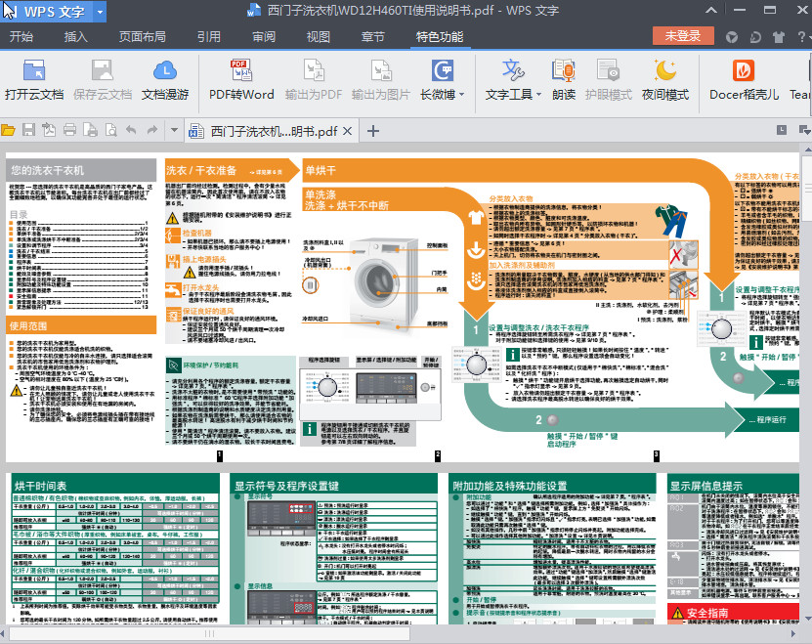This screenshot has width=812, height=644.
Task: Switch to the 引用 ribbon tab
Action: tap(209, 37)
